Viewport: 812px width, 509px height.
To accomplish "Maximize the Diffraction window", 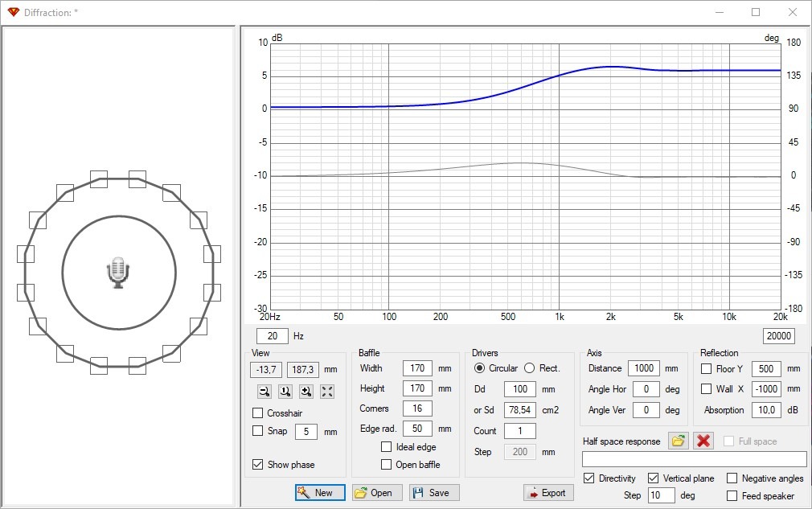I will coord(756,12).
